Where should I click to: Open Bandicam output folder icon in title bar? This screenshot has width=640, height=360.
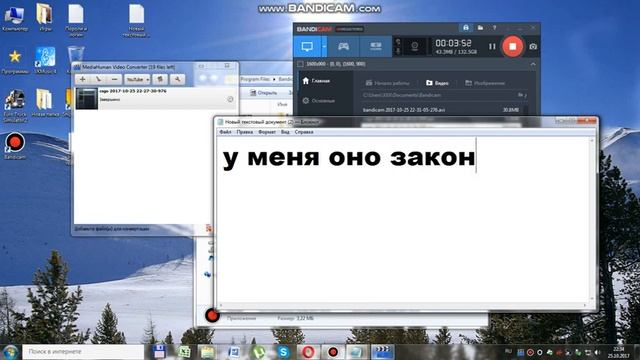pyautogui.click(x=480, y=28)
